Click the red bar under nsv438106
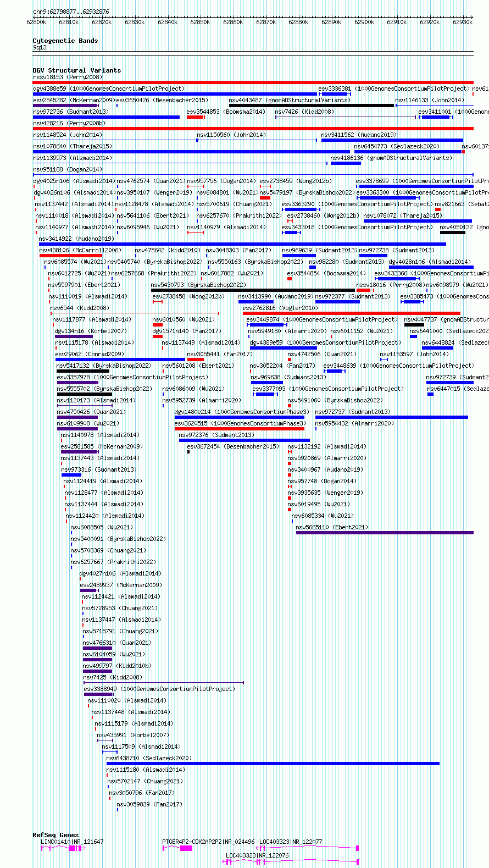 pos(71,256)
